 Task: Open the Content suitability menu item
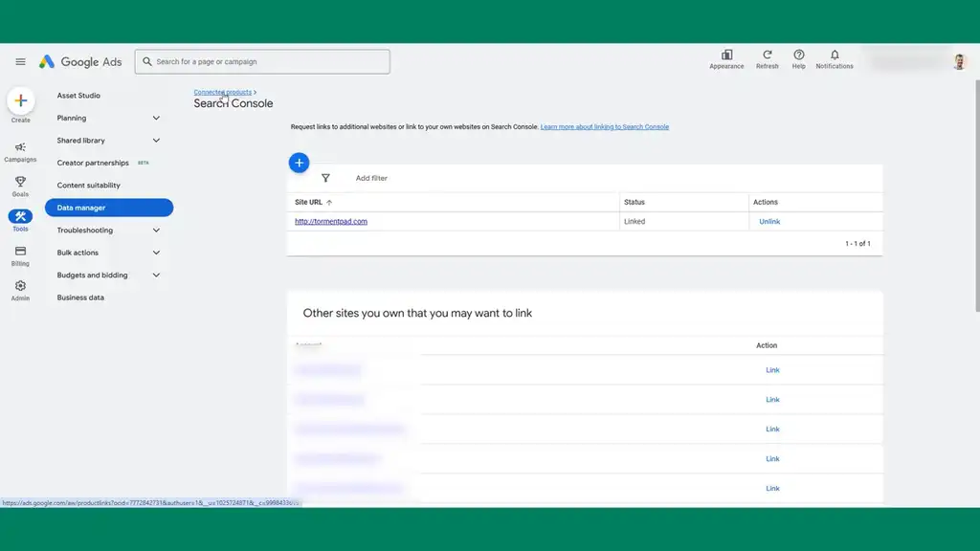coord(86,185)
